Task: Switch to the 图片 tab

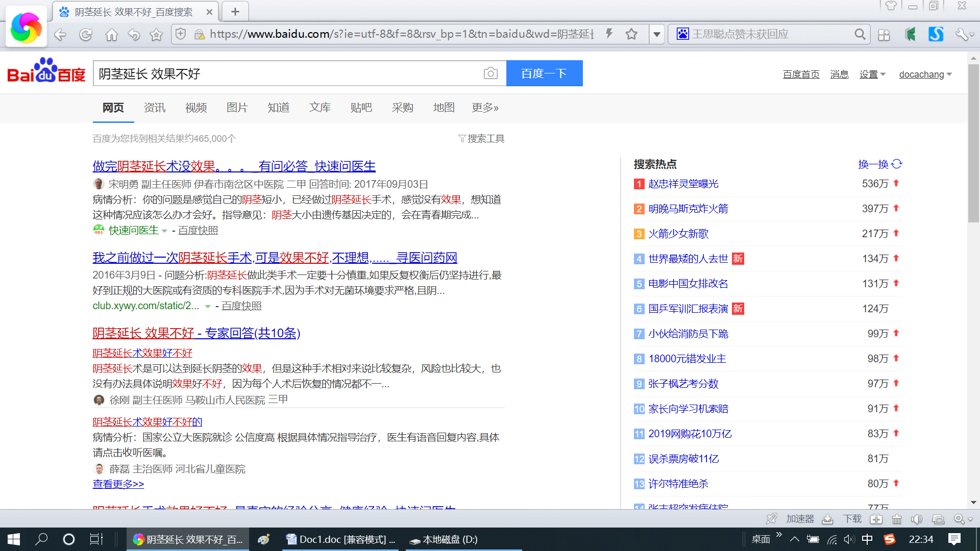Action: [237, 108]
